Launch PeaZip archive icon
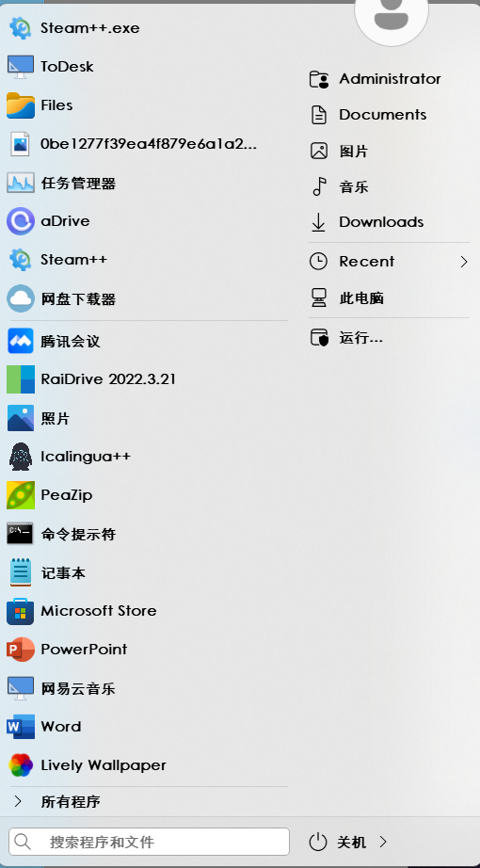 [x=21, y=495]
